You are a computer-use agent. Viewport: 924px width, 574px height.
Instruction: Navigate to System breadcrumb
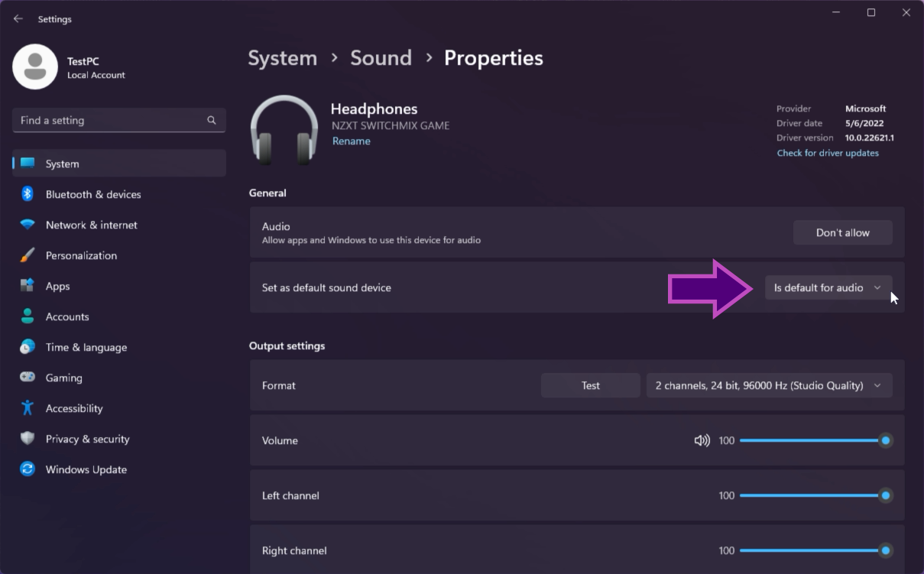point(283,58)
